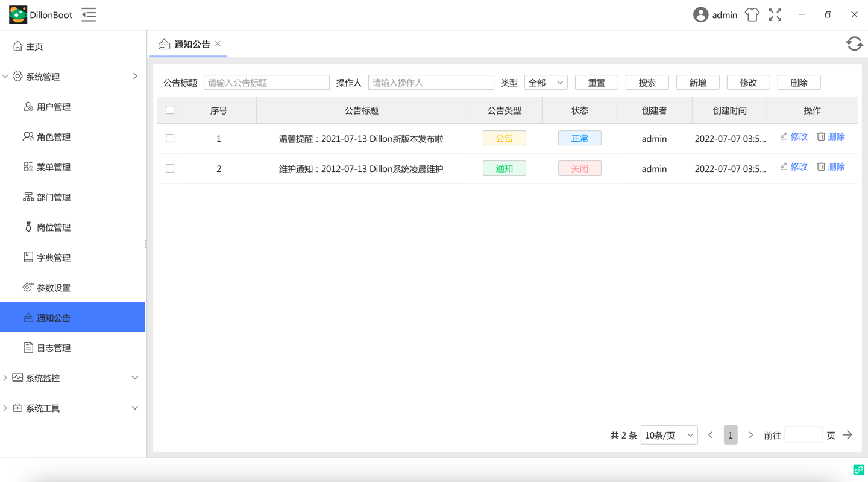Click the green 通知 type tag

pyautogui.click(x=505, y=168)
